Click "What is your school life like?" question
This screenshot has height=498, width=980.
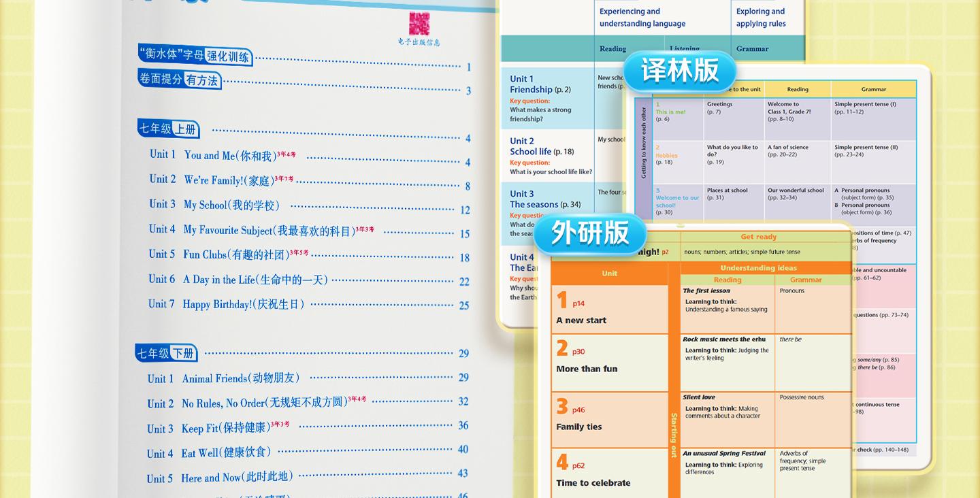point(551,172)
